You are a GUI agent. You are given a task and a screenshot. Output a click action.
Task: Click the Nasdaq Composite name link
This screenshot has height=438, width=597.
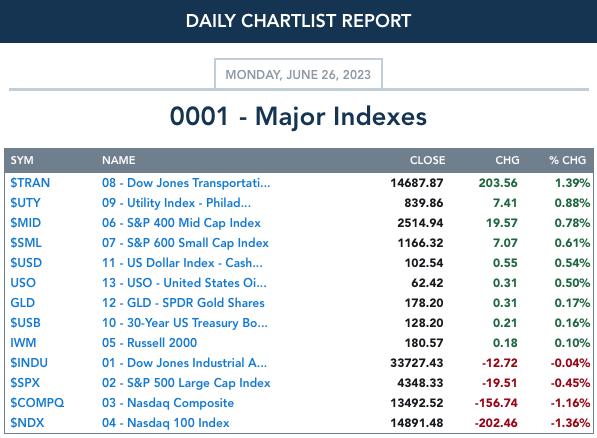pyautogui.click(x=168, y=403)
